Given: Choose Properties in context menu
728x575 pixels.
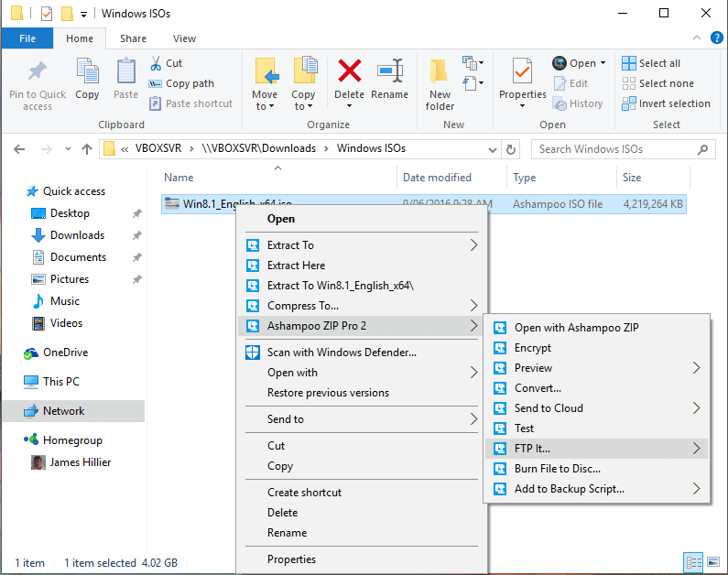Looking at the screenshot, I should pos(291,559).
